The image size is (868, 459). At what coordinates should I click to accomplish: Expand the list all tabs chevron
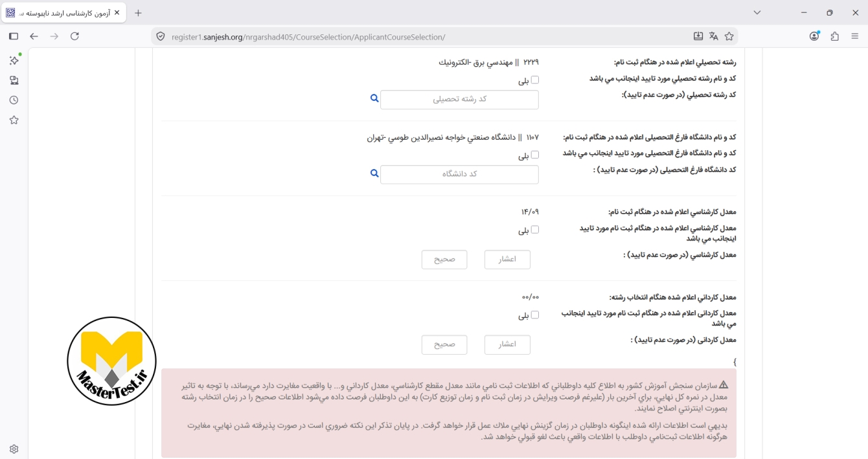pyautogui.click(x=757, y=13)
